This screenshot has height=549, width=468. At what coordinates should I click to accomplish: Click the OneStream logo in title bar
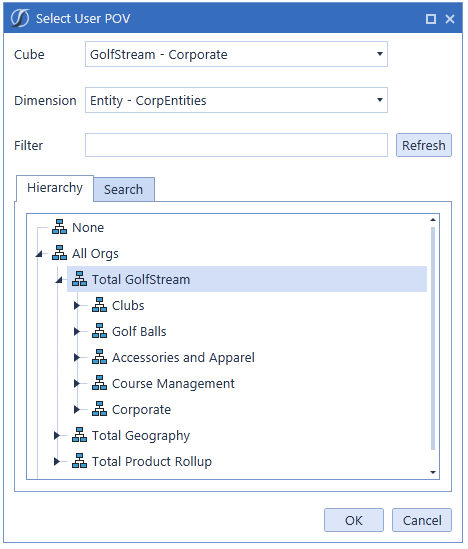tap(20, 18)
